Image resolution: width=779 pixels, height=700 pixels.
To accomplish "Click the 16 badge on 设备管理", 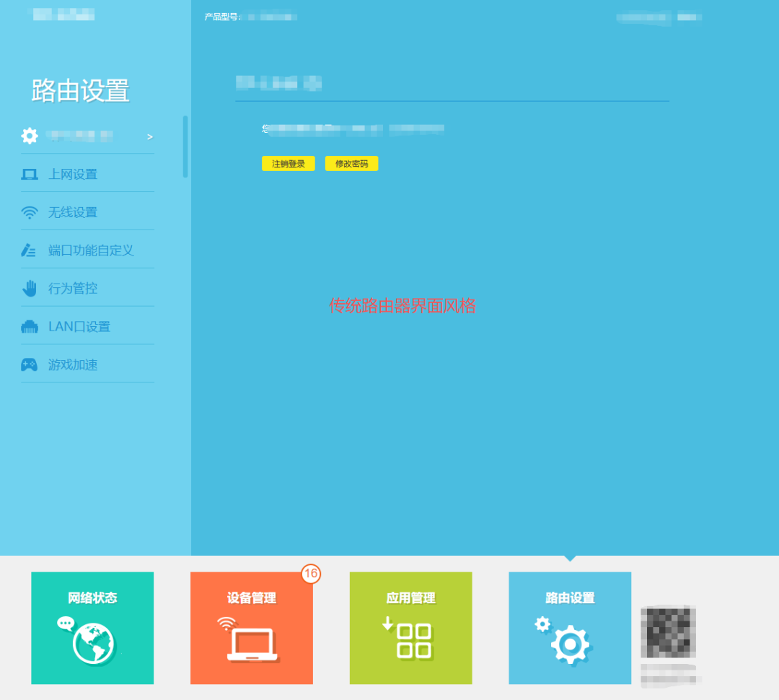I will pos(311,574).
